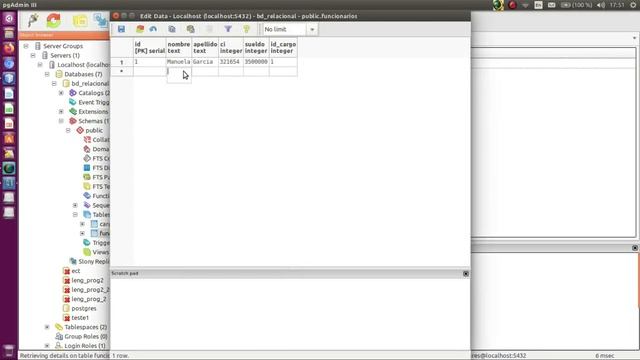Select row 1 via its row header
The width and height of the screenshot is (640, 360).
pyautogui.click(x=122, y=62)
